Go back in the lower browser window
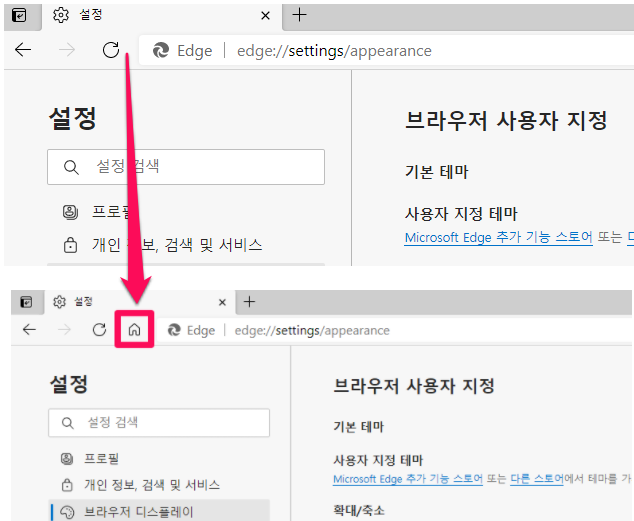Image resolution: width=634 pixels, height=521 pixels. click(x=29, y=330)
